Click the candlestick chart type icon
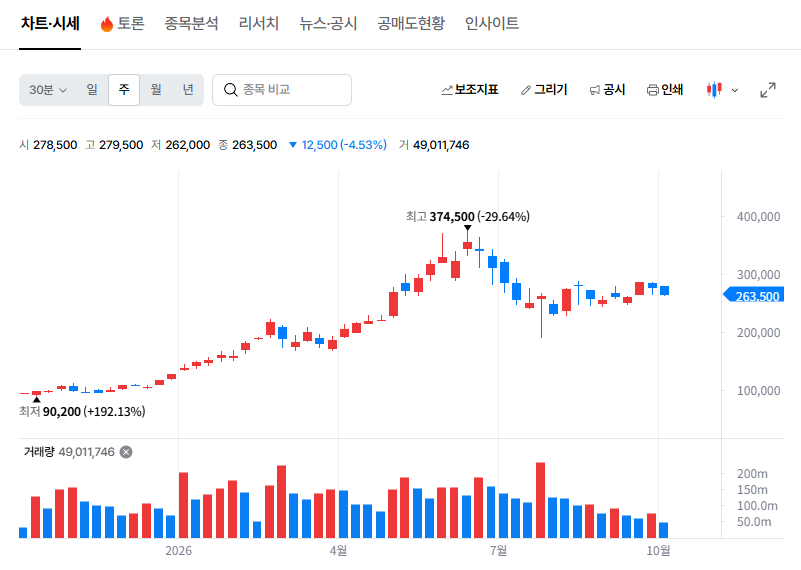 pyautogui.click(x=714, y=90)
